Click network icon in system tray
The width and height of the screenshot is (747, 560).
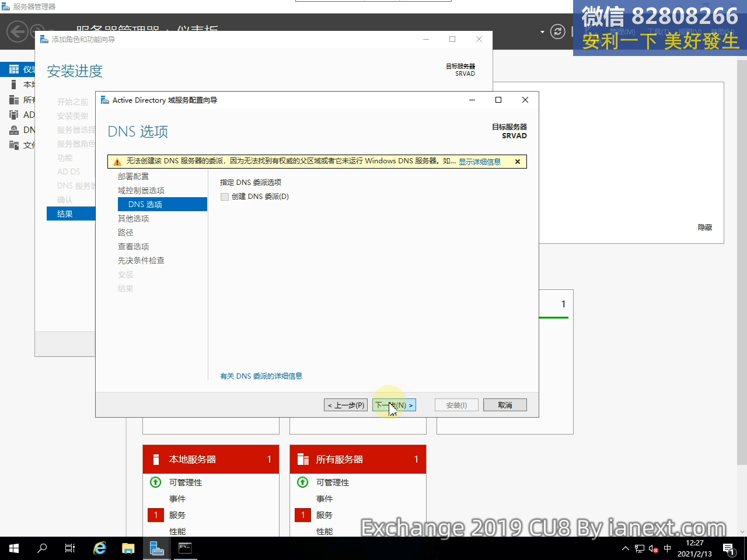640,548
